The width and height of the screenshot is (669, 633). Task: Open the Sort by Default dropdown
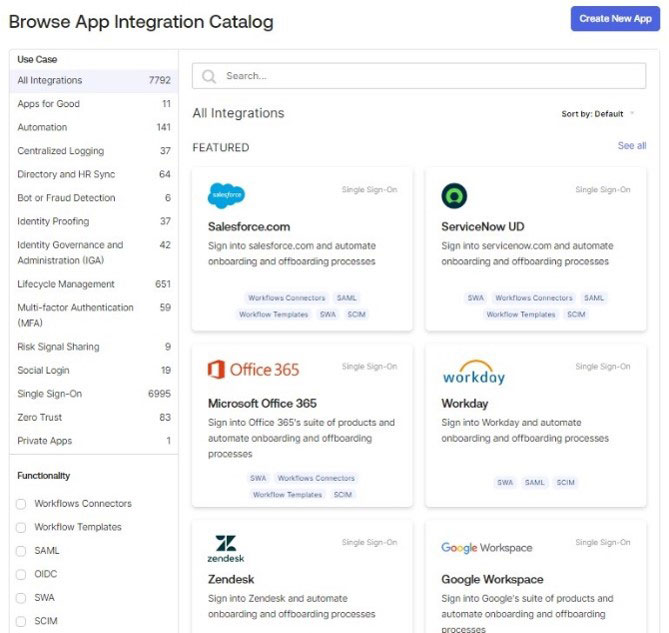tap(597, 114)
